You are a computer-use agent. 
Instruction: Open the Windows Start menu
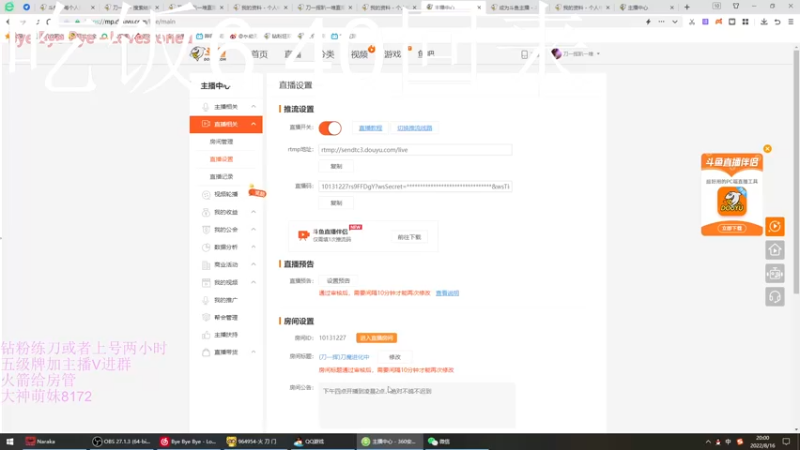[x=9, y=442]
